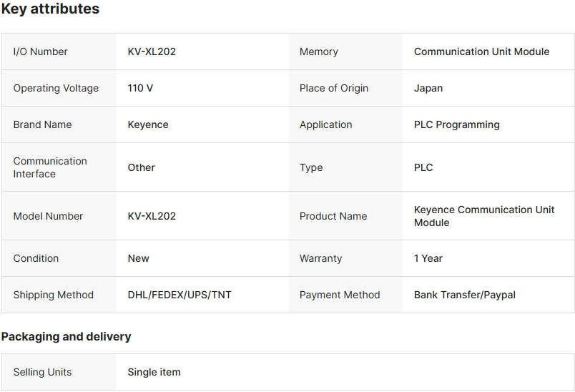Image resolution: width=575 pixels, height=392 pixels.
Task: Select the I/O Number value KV-XL202
Action: click(152, 52)
